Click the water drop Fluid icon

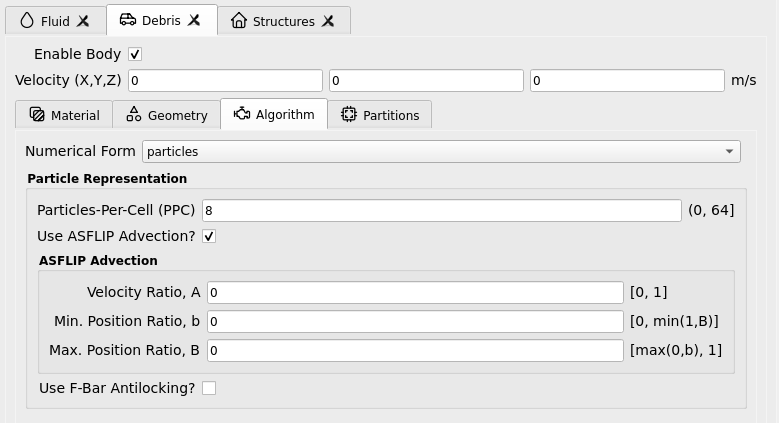[27, 21]
